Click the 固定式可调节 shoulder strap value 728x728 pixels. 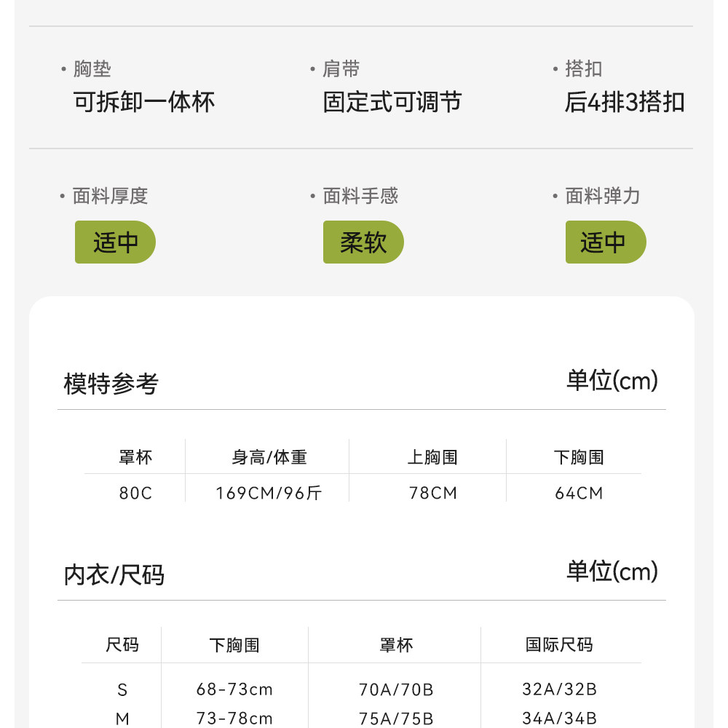[x=392, y=102]
